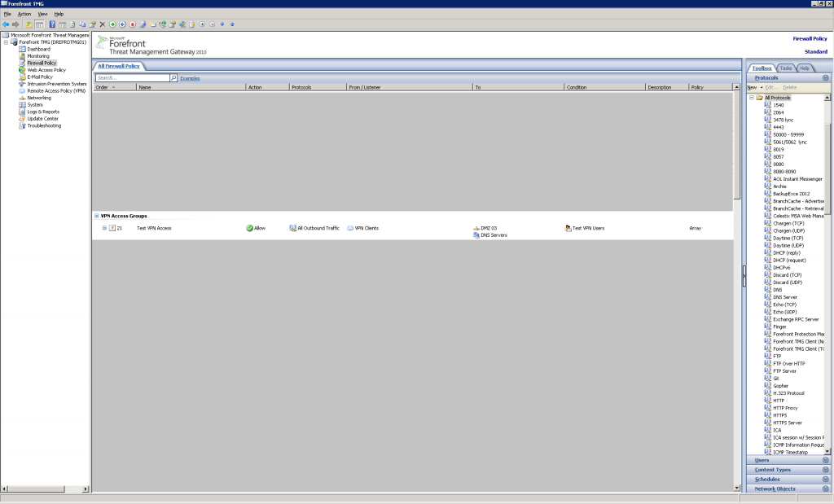Click the From / Listener column header
This screenshot has height=504, width=834.
point(410,87)
